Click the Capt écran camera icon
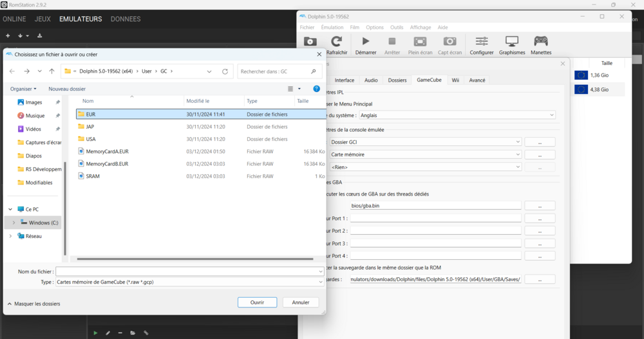The image size is (644, 339). (x=450, y=42)
